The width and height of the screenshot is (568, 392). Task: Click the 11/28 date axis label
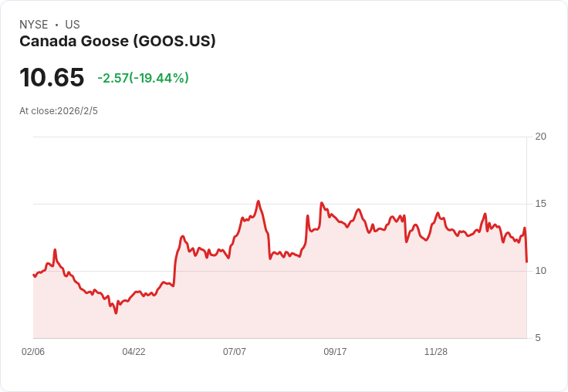tap(436, 352)
